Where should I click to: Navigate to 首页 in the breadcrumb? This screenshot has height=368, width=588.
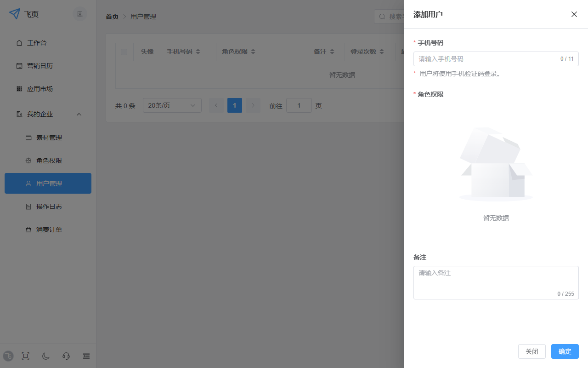(x=112, y=16)
